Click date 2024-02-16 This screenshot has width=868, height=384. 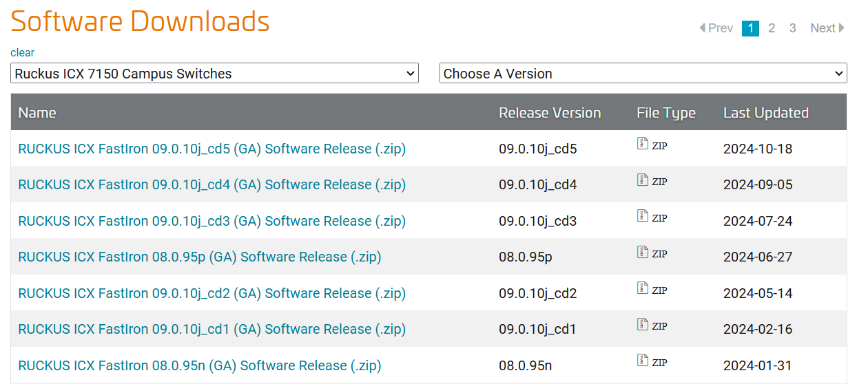pos(758,329)
